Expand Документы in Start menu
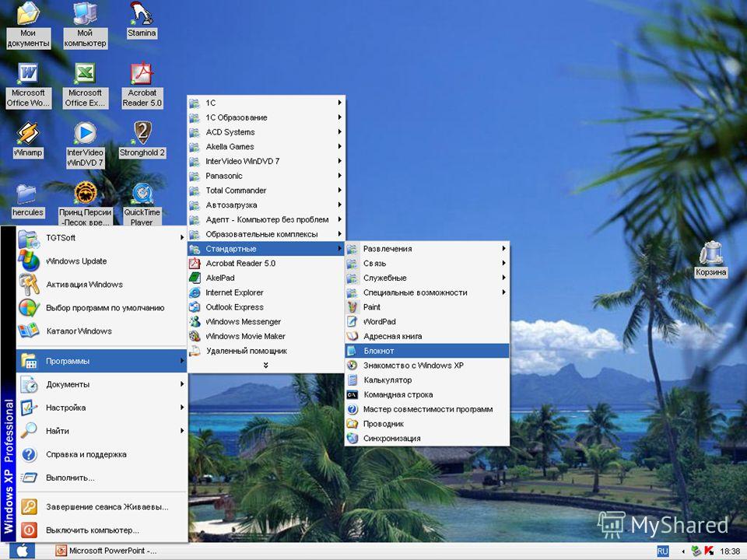 tap(101, 384)
